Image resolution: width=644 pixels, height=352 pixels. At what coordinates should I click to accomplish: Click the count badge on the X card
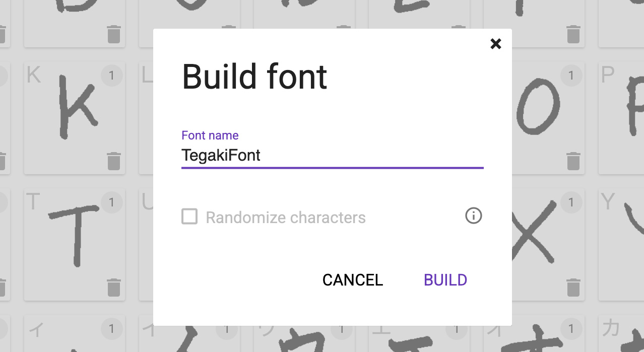[x=571, y=202]
